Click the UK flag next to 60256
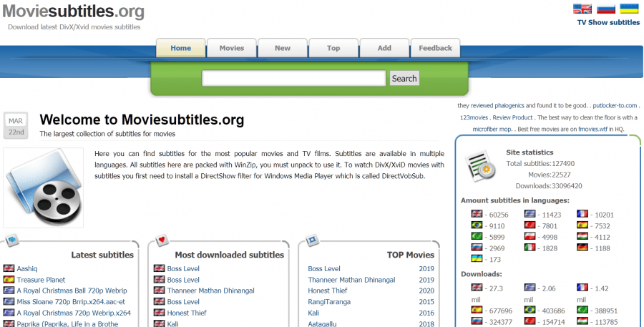 pos(477,214)
